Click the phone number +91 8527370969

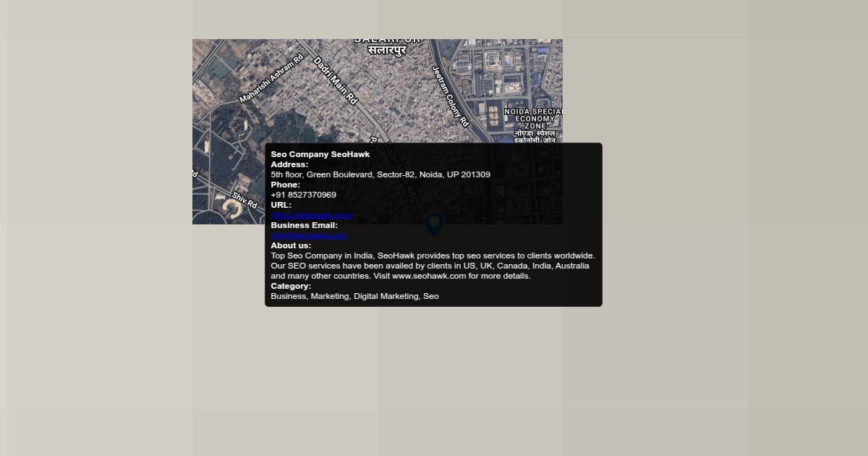pos(303,195)
